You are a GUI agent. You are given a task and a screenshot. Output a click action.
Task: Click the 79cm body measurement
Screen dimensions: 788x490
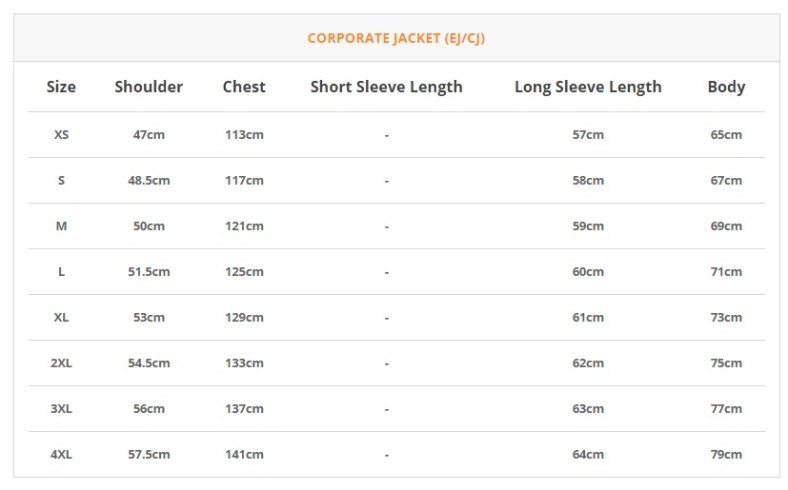tap(726, 454)
